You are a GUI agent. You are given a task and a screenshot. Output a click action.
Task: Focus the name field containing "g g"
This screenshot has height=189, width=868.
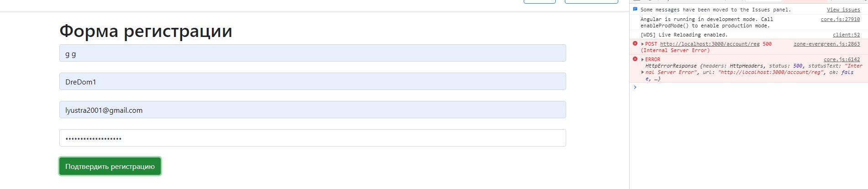(312, 53)
